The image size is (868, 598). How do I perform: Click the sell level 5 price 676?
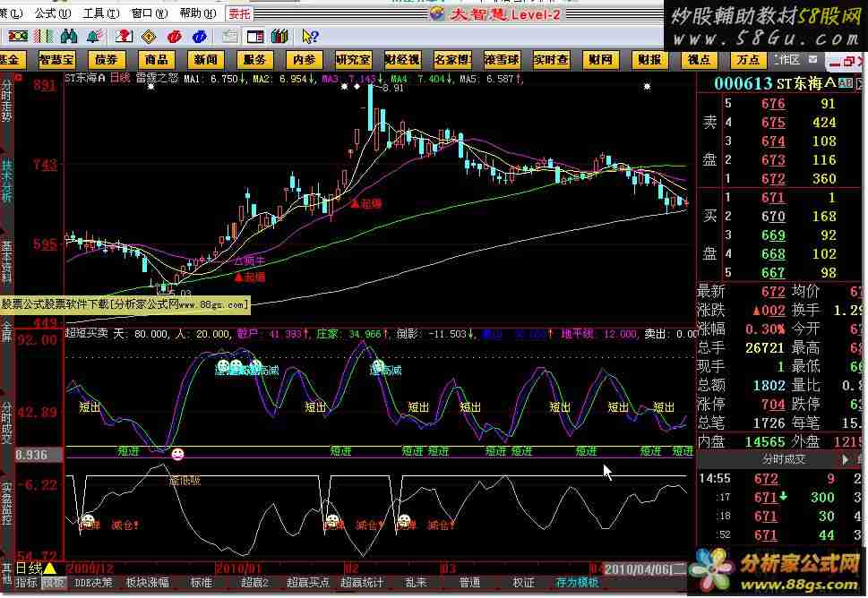click(x=773, y=104)
